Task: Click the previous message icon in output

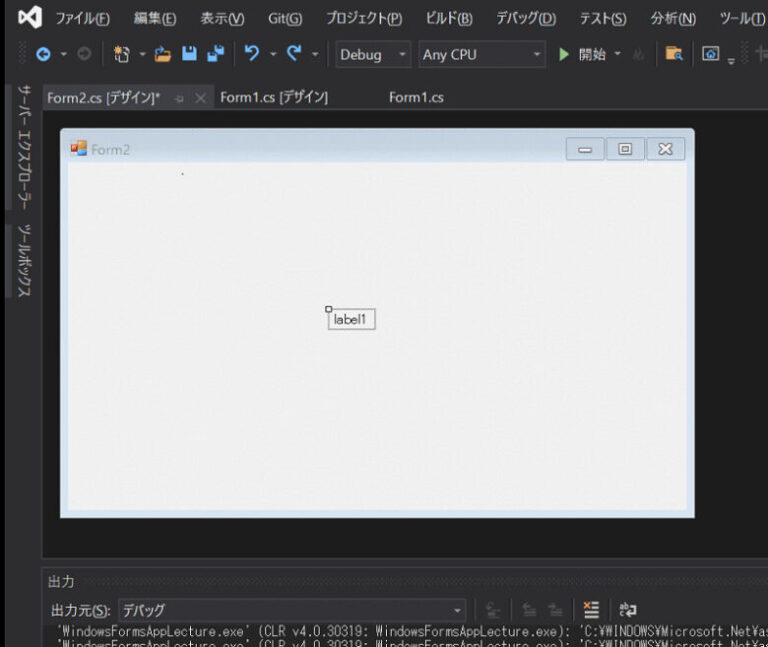Action: (529, 610)
